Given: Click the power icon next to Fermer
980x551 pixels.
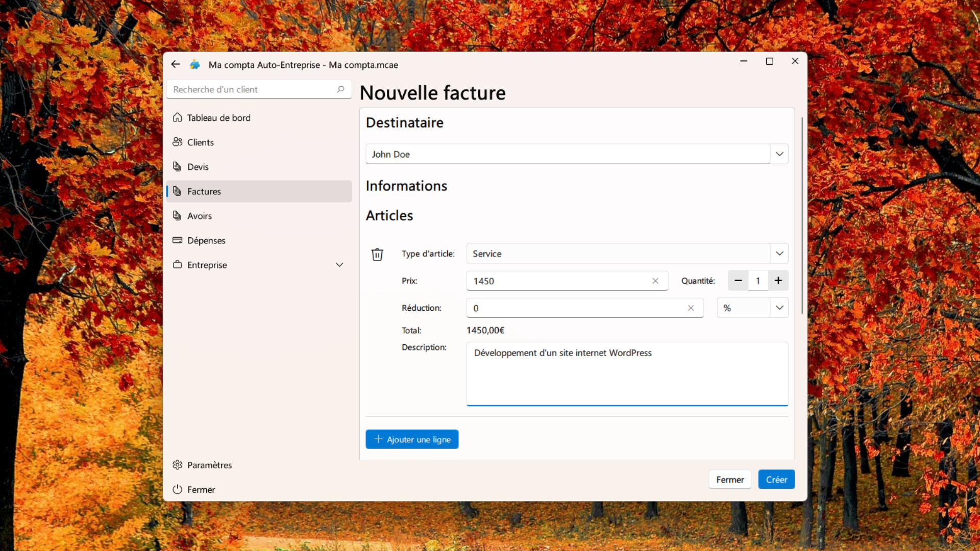Looking at the screenshot, I should 177,489.
